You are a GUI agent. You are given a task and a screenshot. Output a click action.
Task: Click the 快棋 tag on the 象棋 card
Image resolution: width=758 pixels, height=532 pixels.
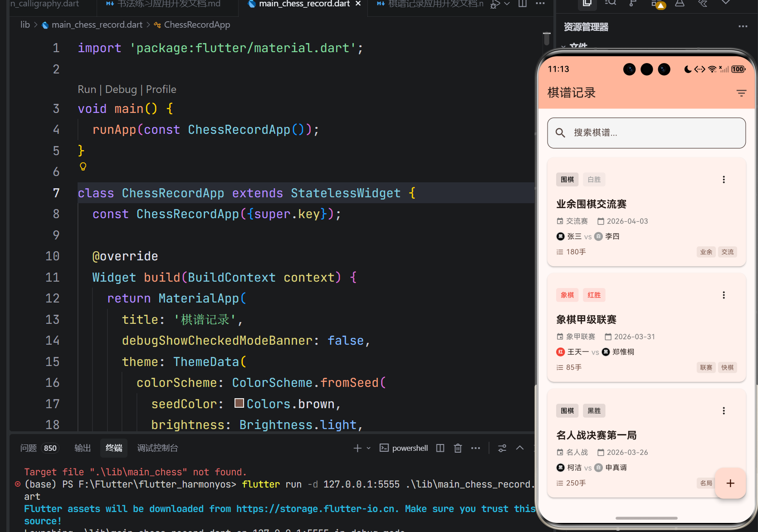(x=728, y=368)
